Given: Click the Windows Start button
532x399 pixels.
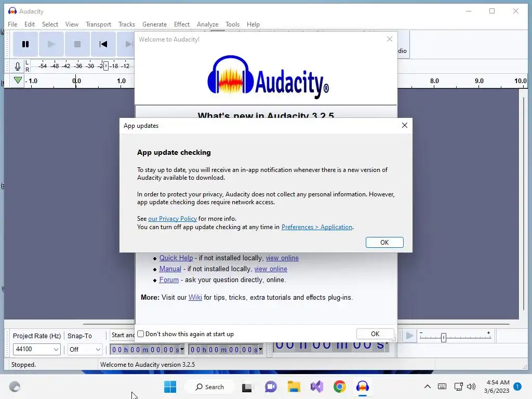Looking at the screenshot, I should coord(170,387).
